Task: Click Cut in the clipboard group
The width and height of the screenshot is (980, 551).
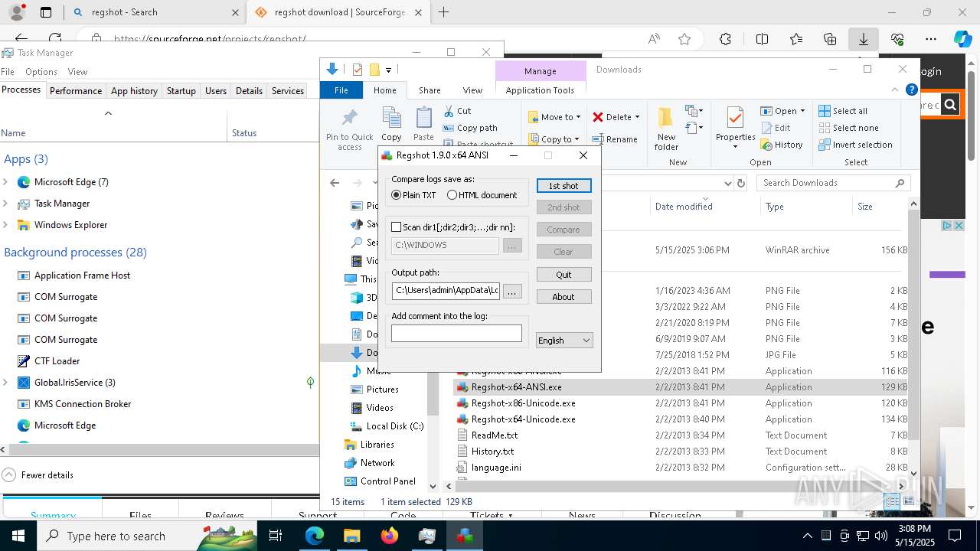Action: (x=457, y=111)
